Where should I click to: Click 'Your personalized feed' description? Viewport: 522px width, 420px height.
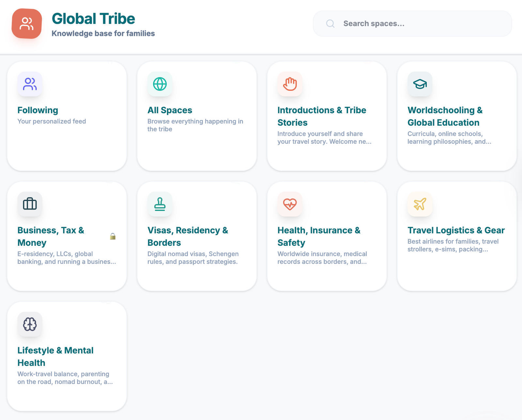(52, 121)
